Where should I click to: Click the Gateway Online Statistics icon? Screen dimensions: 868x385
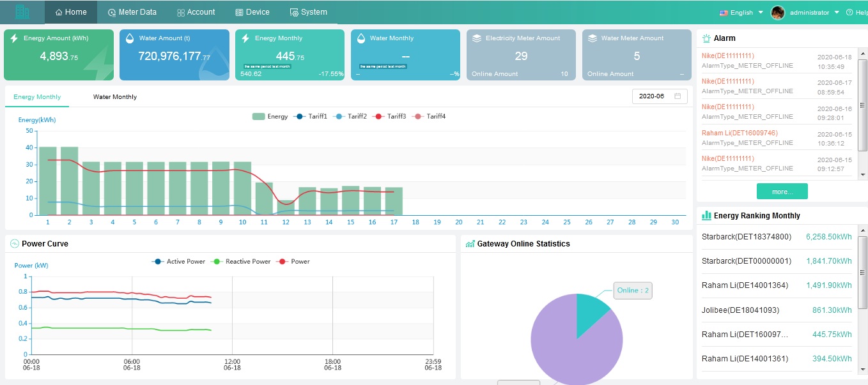point(470,243)
